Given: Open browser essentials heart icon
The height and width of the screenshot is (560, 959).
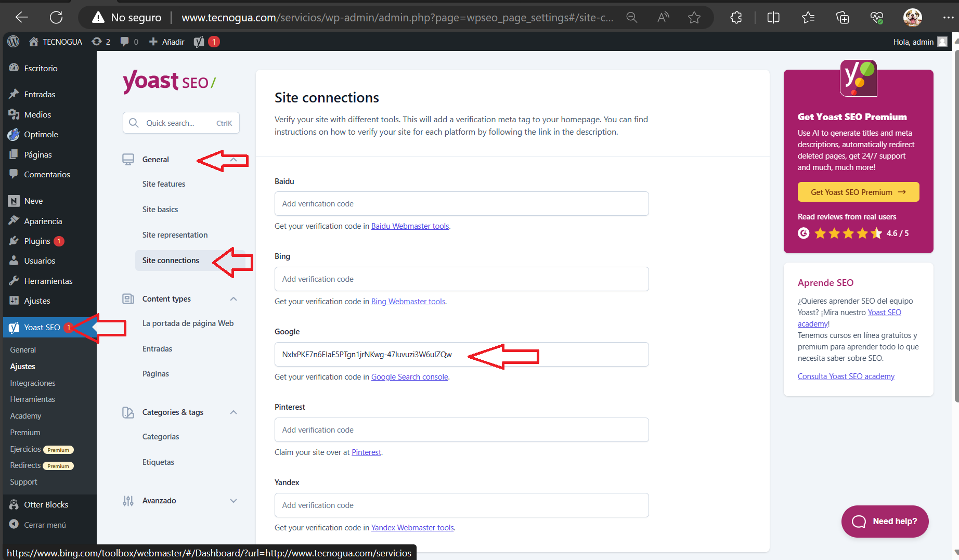Looking at the screenshot, I should tap(877, 18).
